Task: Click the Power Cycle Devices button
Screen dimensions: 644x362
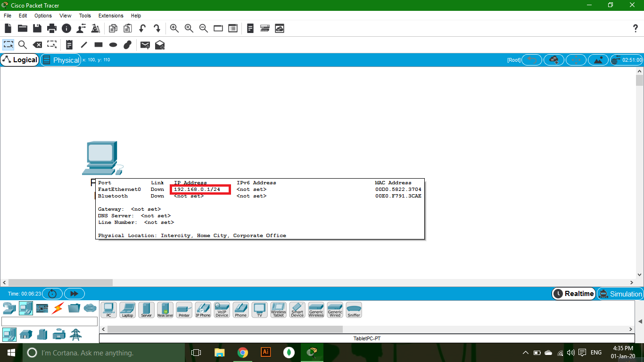Action: tap(52, 294)
